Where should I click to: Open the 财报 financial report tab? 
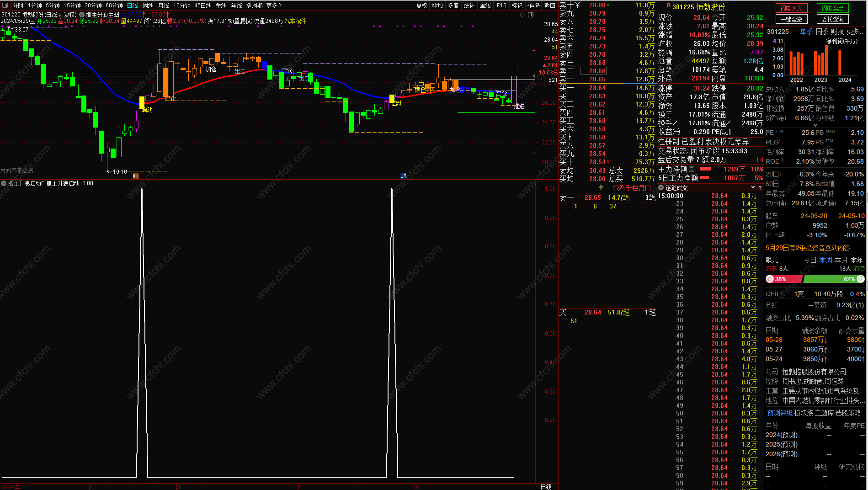837,32
